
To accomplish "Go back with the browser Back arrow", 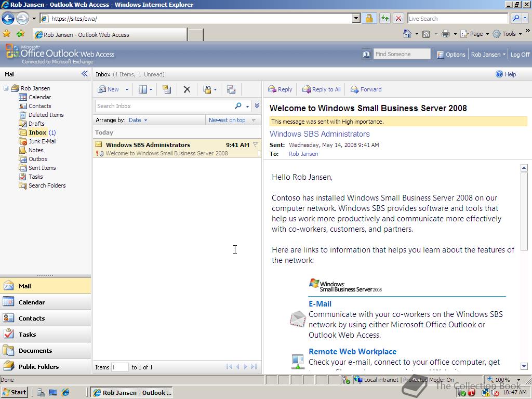I will coord(8,18).
